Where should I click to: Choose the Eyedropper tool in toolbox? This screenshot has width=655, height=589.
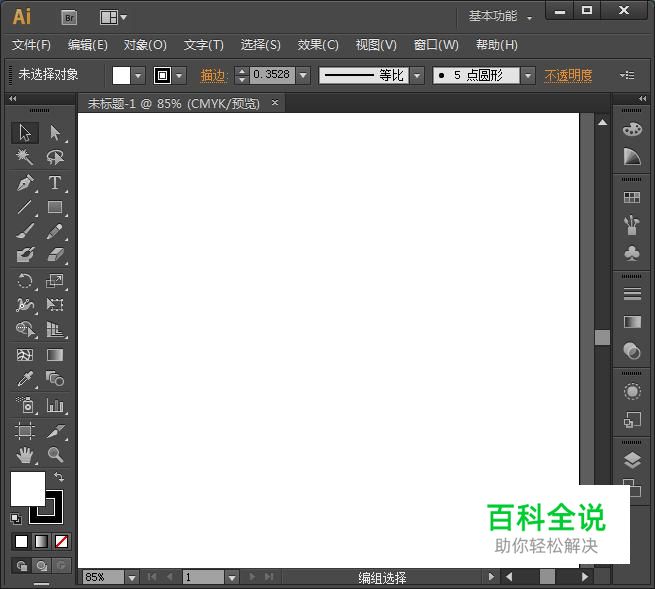25,379
